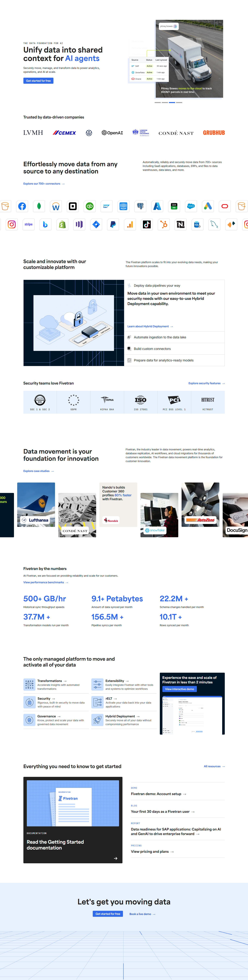Open the Workday connector icon
Image resolution: width=248 pixels, height=980 pixels.
(x=56, y=206)
